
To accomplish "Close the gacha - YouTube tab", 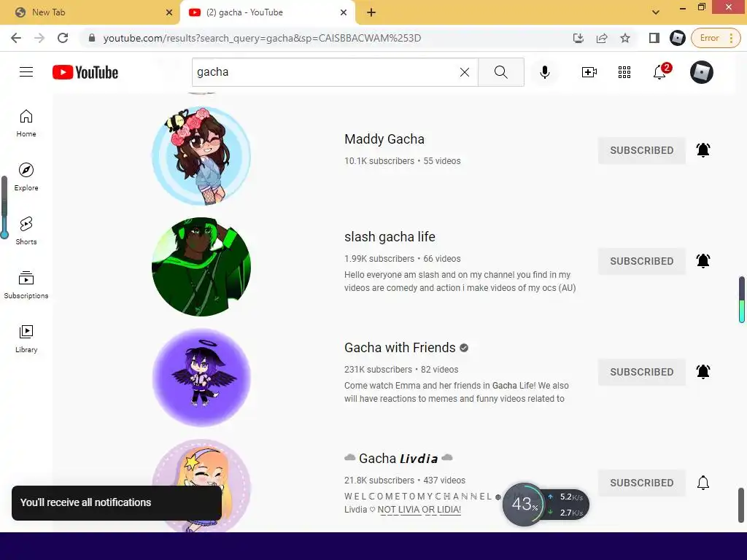I will [x=344, y=12].
